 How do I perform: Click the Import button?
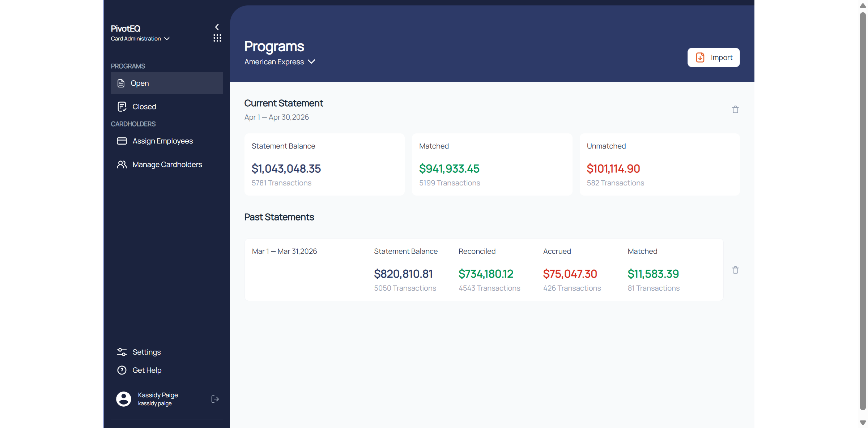[714, 57]
